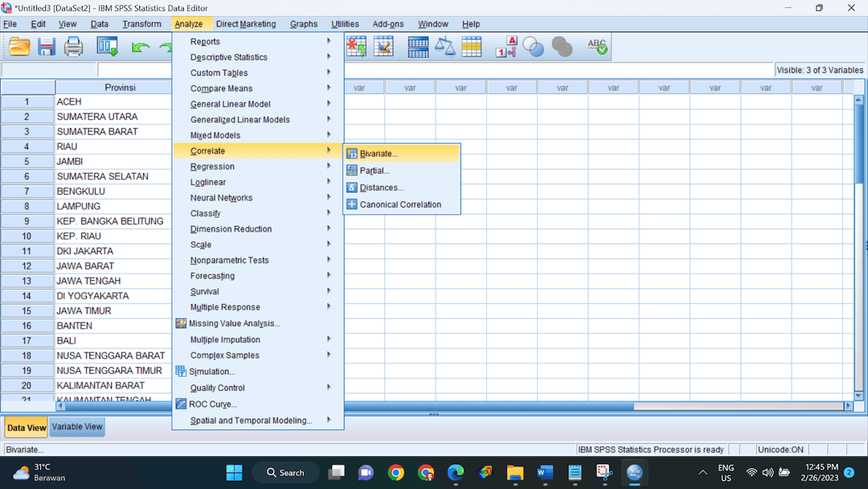Select Show All Variables gray circles icon
868x489 pixels.
point(562,47)
